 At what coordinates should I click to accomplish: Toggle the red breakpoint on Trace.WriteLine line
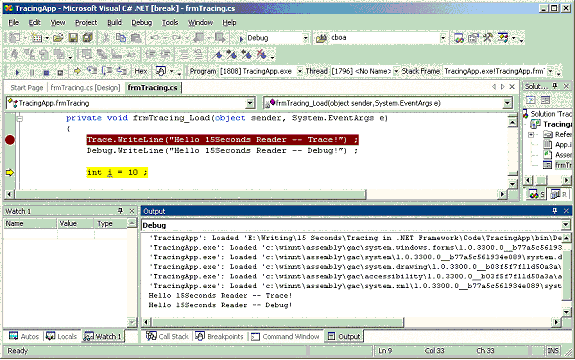click(x=10, y=140)
